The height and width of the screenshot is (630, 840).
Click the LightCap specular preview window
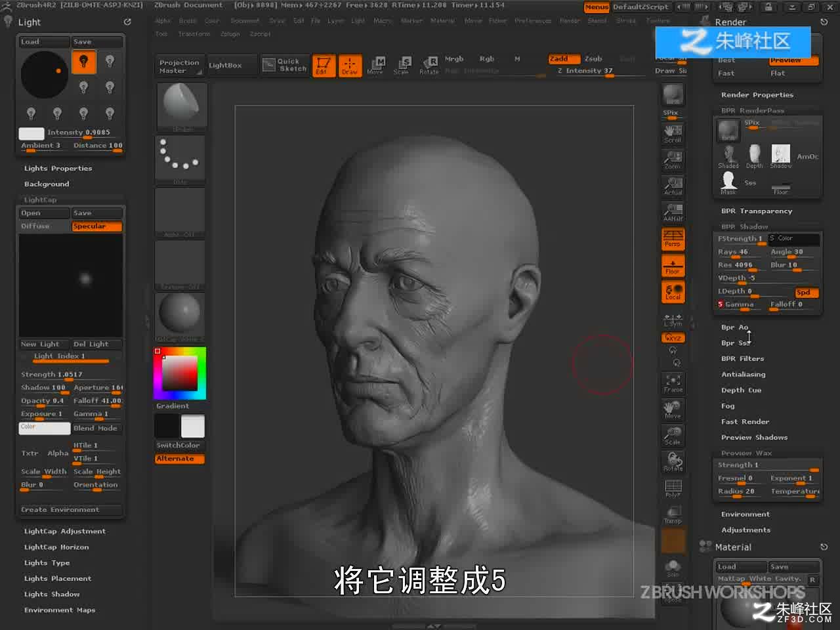71,285
